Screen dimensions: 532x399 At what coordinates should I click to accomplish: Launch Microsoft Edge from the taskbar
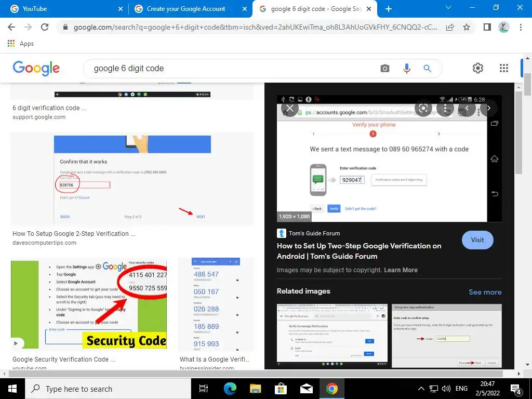230,389
